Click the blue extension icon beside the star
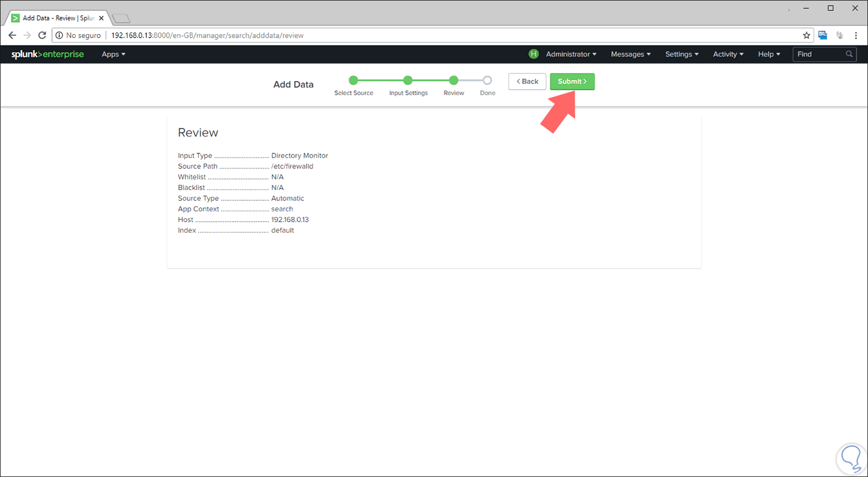Screen dimensions: 868x477 [823, 35]
